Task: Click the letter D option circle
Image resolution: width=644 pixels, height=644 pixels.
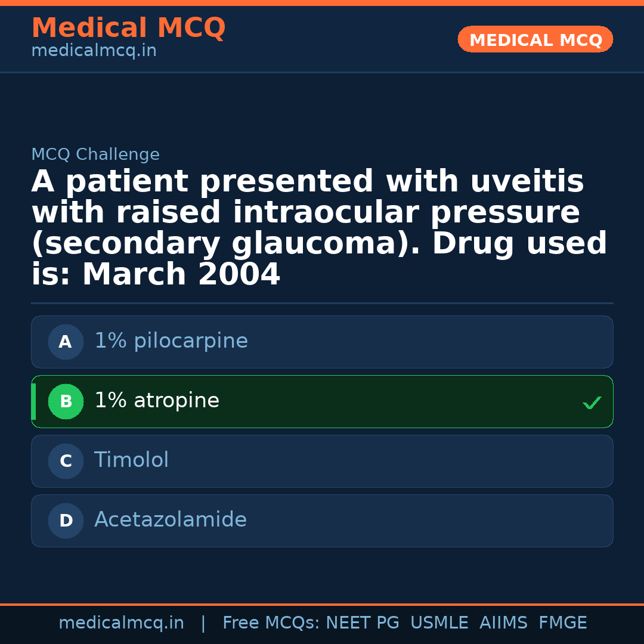Action: 66,521
